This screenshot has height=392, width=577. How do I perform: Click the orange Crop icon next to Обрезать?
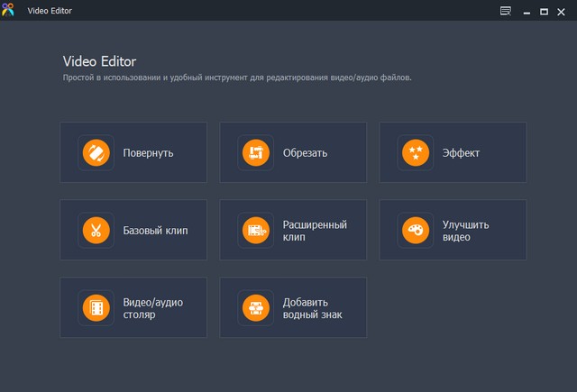(x=256, y=152)
